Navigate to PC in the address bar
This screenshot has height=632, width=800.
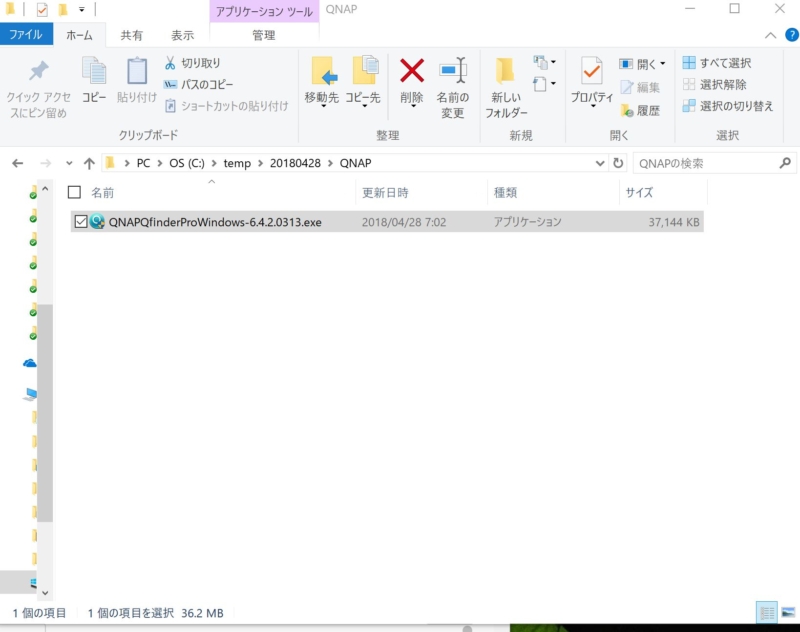point(143,163)
